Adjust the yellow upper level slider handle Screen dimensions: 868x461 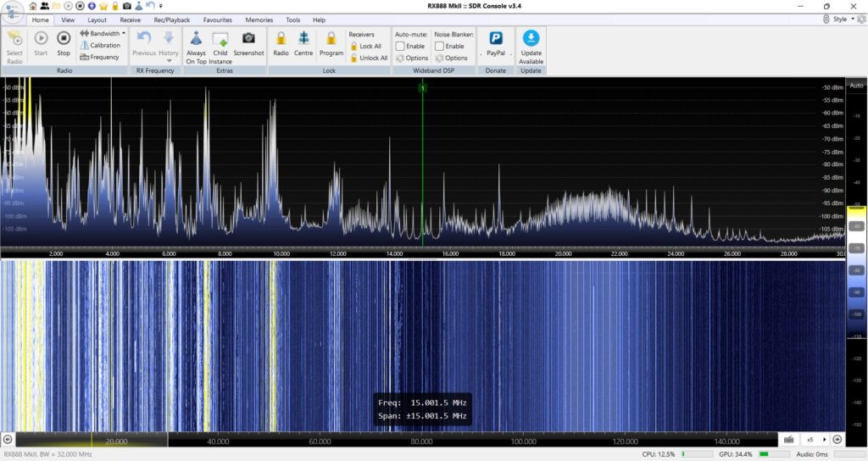[856, 207]
